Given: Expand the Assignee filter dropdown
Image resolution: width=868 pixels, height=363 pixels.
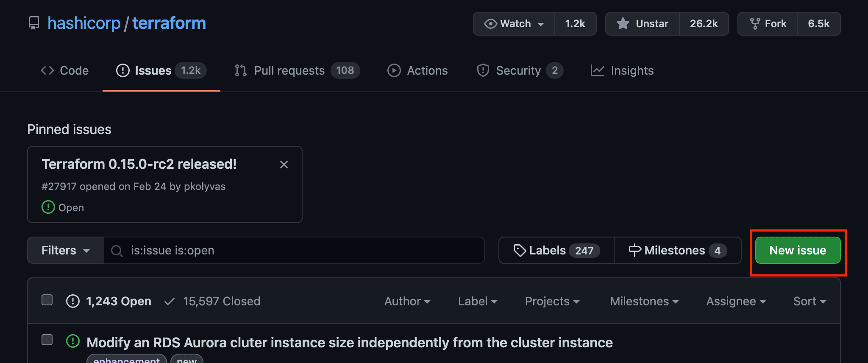Looking at the screenshot, I should [x=736, y=301].
